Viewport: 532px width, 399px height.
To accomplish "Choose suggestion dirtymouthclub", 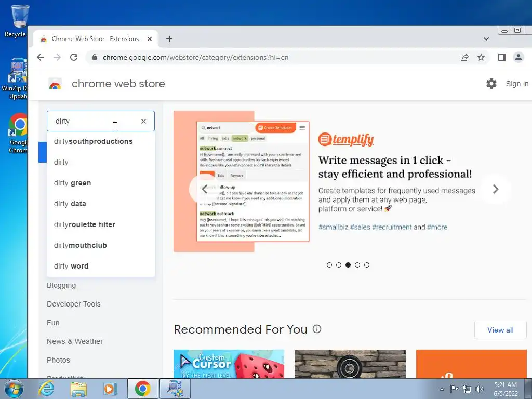I will [x=101, y=245].
